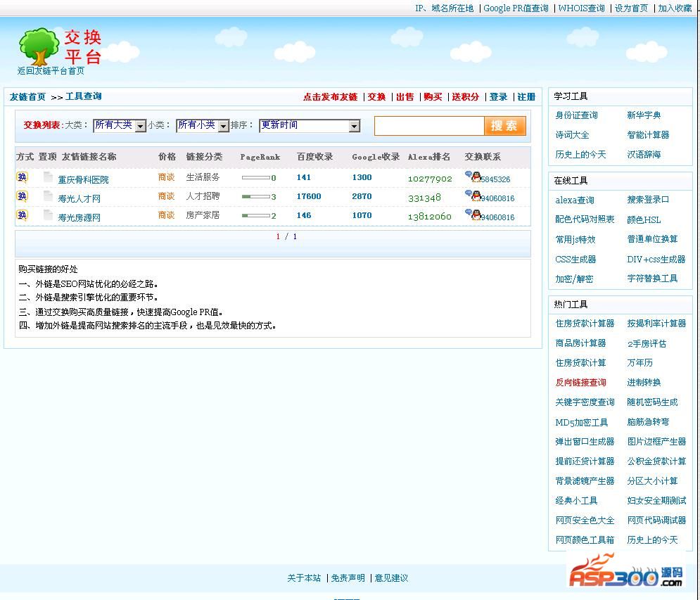Click the green tree logo icon
Image resolution: width=700 pixels, height=600 pixels.
coord(39,47)
